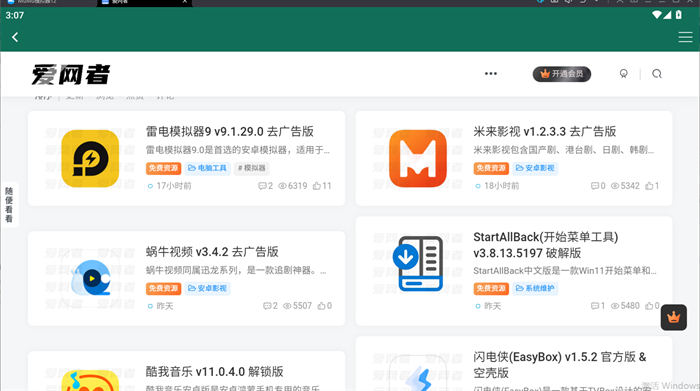Open title 闪电侠(EasyBox) v1.5.2 官方版
Image resolution: width=700 pixels, height=391 pixels.
click(x=560, y=365)
